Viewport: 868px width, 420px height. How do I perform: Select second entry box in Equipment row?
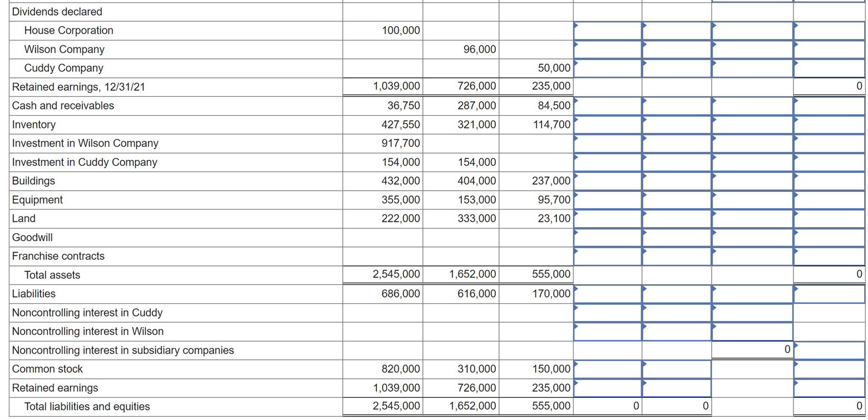point(677,200)
